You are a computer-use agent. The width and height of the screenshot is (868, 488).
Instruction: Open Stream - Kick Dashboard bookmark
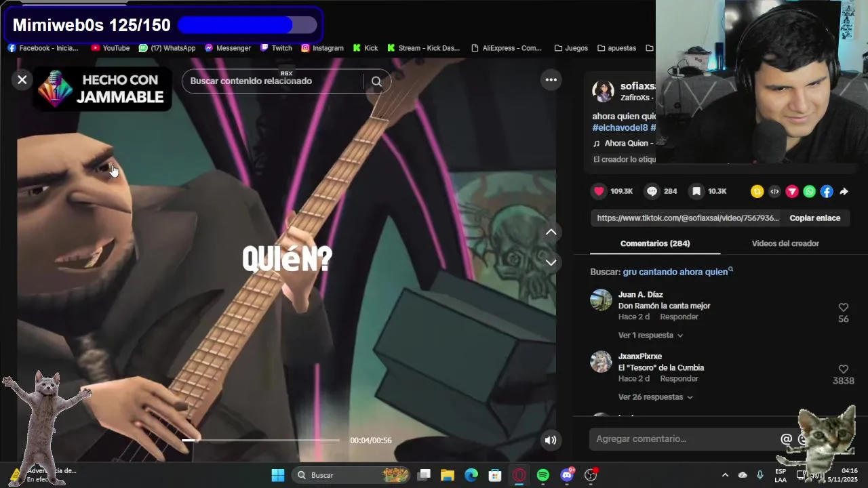pos(423,48)
